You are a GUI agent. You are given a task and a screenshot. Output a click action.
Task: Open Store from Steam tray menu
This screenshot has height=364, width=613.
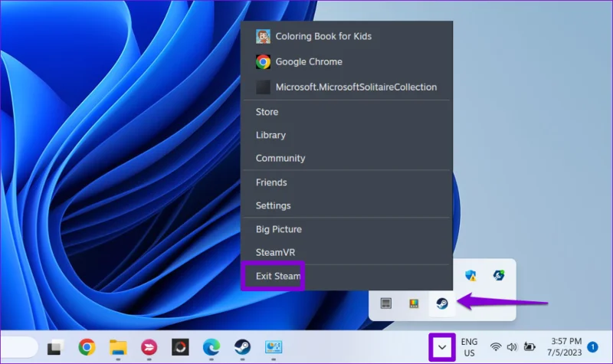tap(346, 112)
